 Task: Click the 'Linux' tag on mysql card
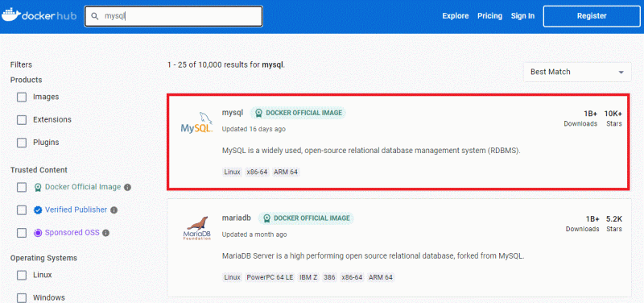coord(232,172)
